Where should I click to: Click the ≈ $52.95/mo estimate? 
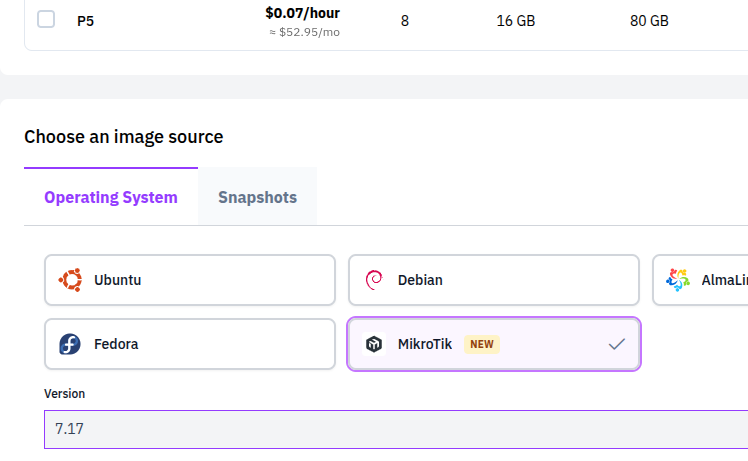(304, 32)
